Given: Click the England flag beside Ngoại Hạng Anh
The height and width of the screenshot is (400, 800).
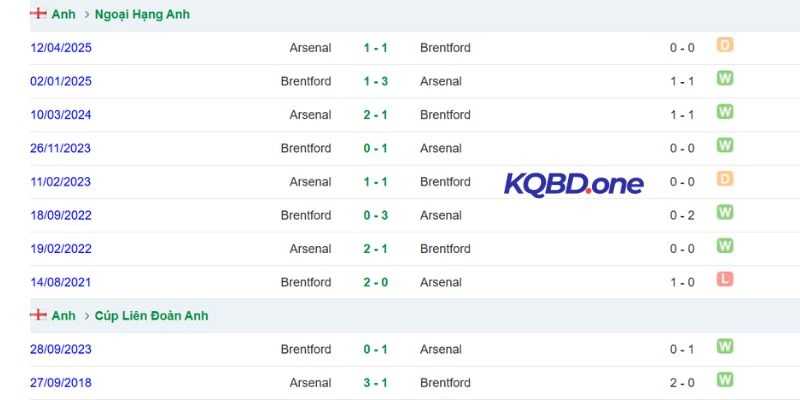Looking at the screenshot, I should (39, 14).
